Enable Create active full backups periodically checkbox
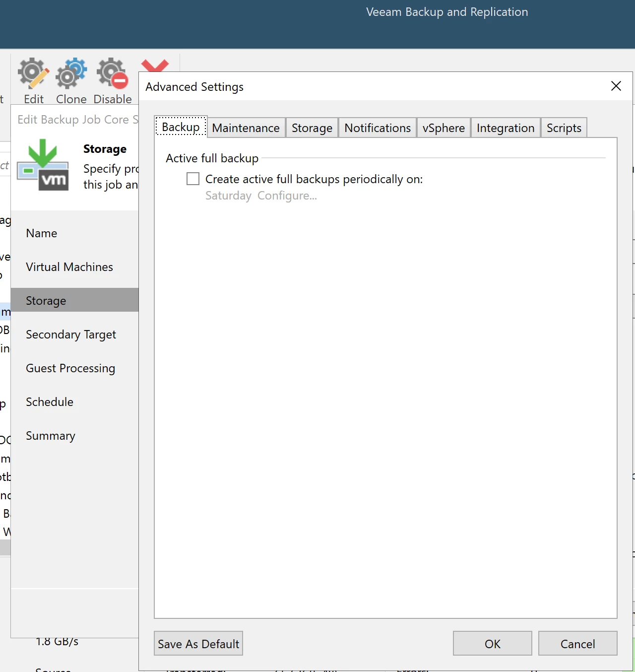The height and width of the screenshot is (672, 635). click(x=193, y=179)
